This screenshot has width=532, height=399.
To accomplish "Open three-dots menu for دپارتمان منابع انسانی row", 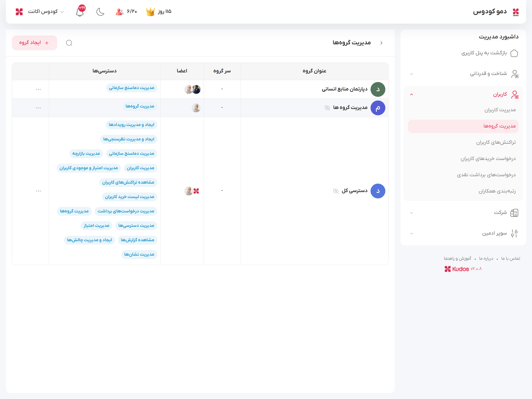I will 38,89.
